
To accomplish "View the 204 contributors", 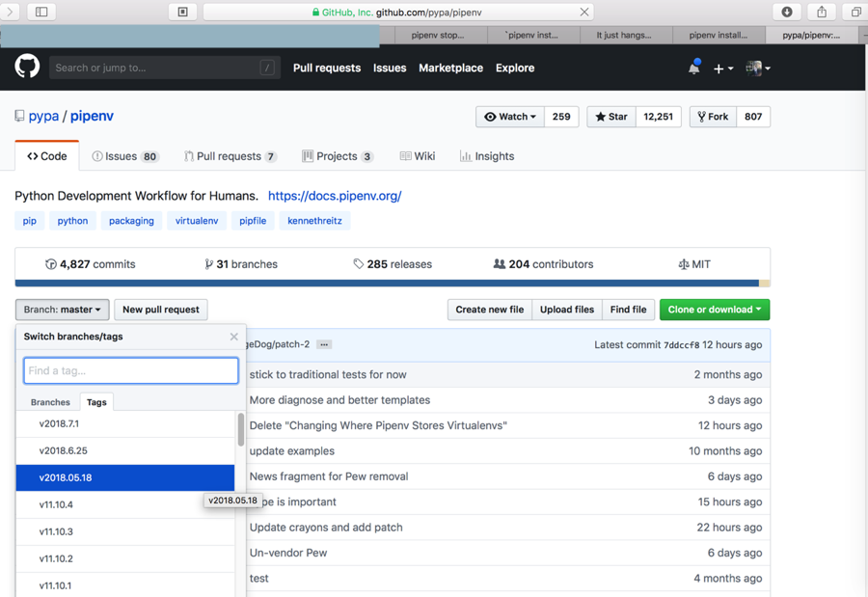I will (x=543, y=264).
